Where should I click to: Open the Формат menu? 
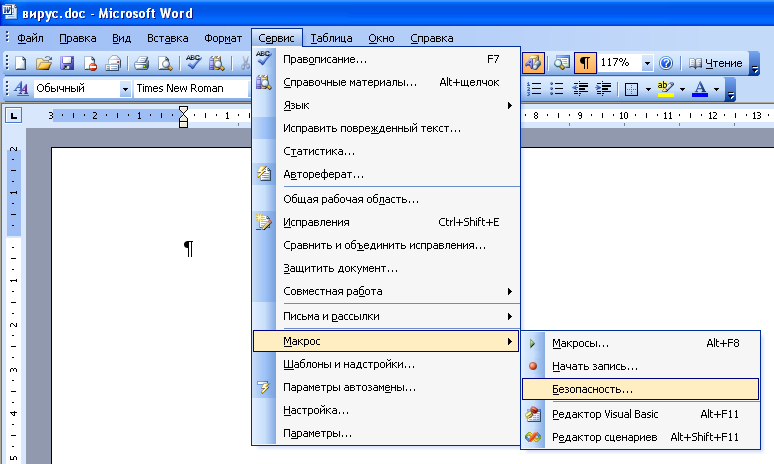click(223, 38)
